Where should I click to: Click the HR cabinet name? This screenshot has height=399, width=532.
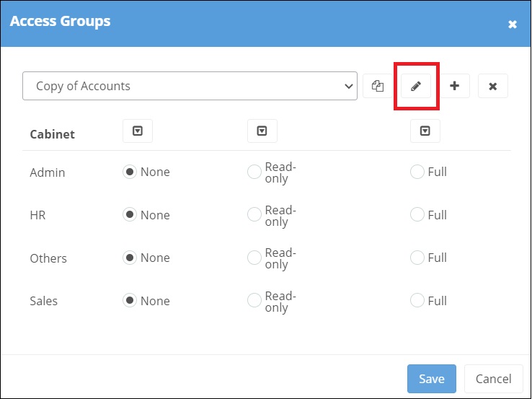[37, 215]
